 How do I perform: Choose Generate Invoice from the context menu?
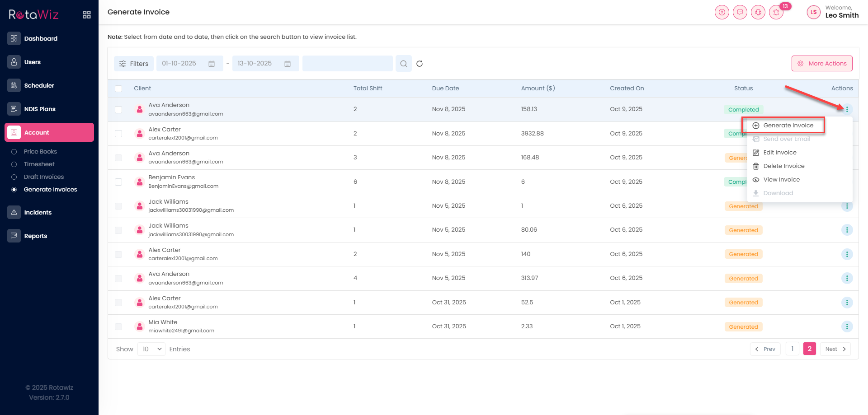click(788, 126)
